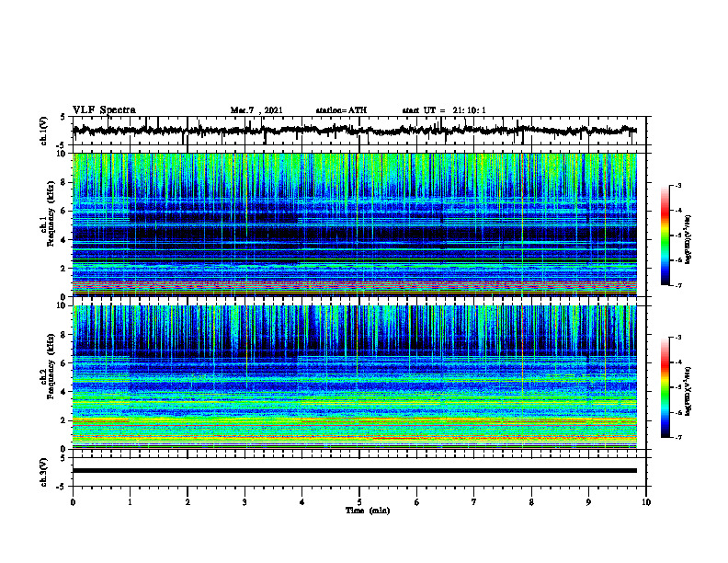Click the "-7" tick on the ch.1 color bar
The width and height of the screenshot is (728, 563).
click(678, 285)
